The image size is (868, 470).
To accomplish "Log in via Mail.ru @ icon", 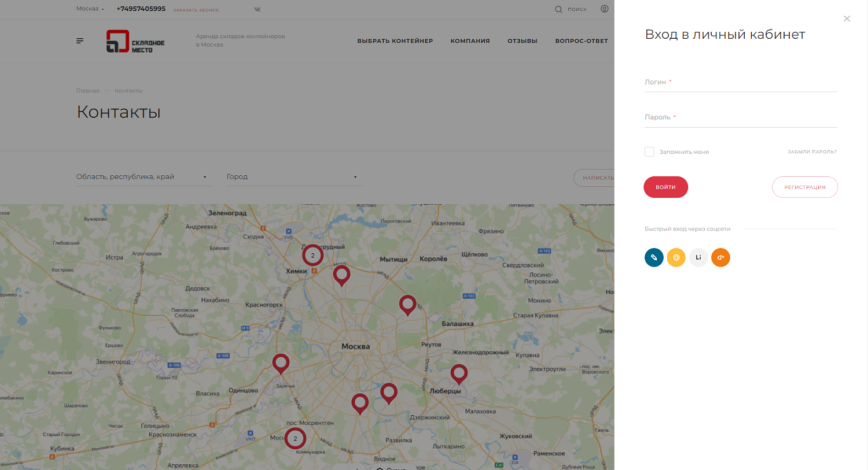I will pyautogui.click(x=676, y=257).
